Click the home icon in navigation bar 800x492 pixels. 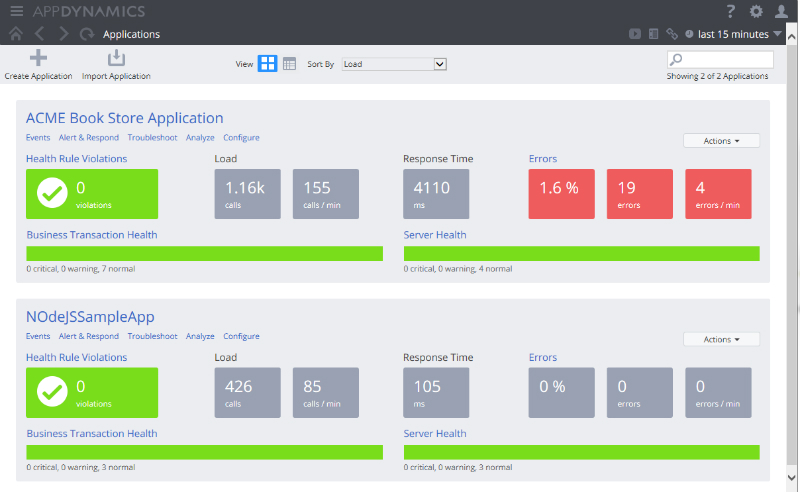click(16, 34)
